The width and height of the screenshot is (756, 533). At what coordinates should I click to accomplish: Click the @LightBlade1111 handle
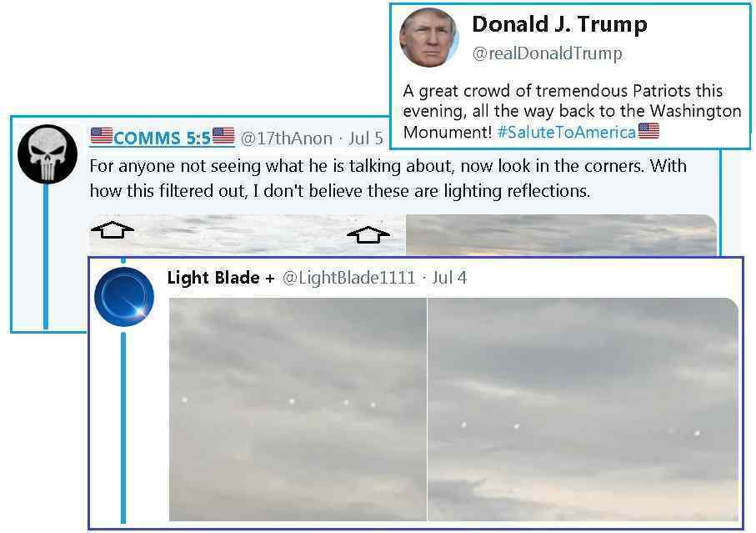tap(348, 278)
